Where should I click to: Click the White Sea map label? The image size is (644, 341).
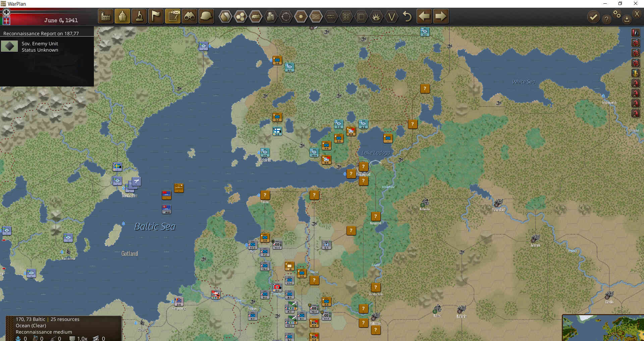point(524,82)
